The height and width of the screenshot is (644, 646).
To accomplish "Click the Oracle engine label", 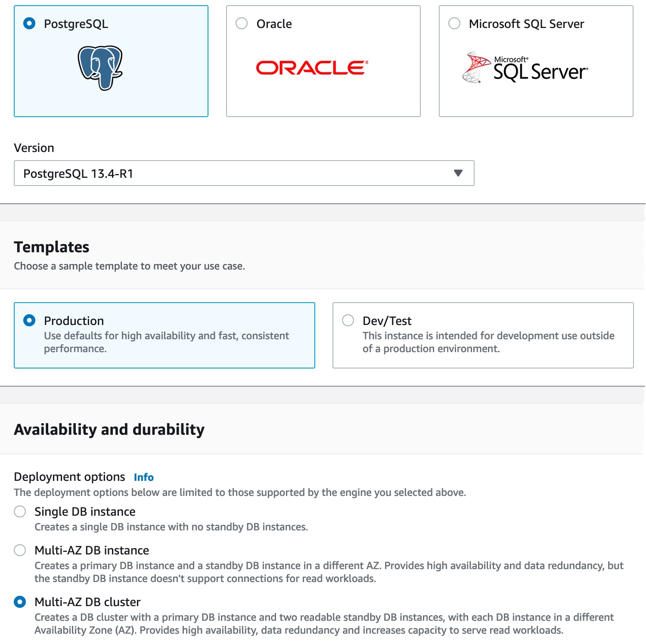I will 274,24.
